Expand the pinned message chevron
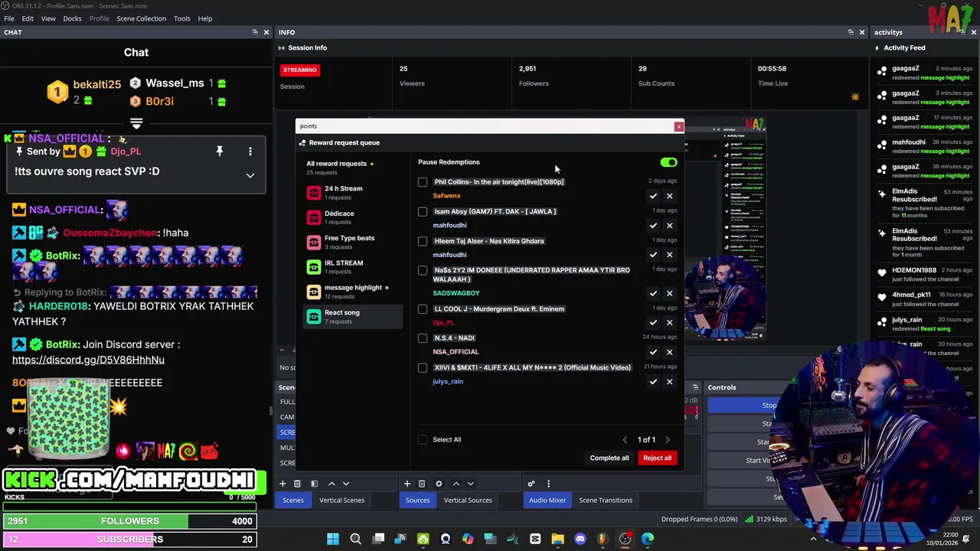This screenshot has height=551, width=980. [250, 175]
